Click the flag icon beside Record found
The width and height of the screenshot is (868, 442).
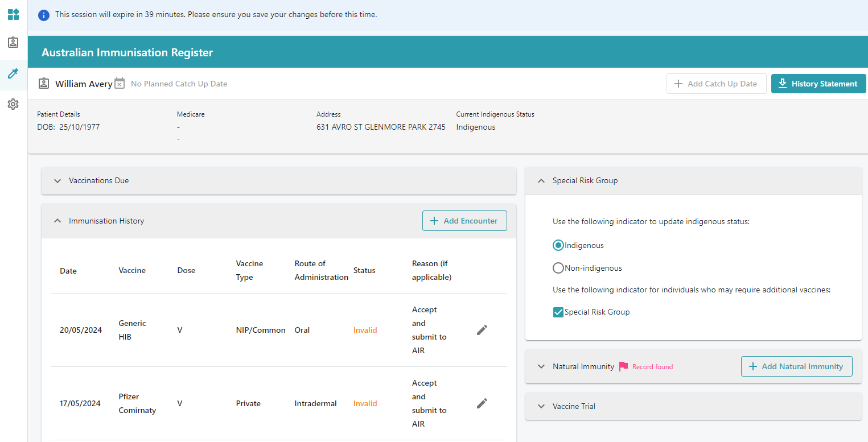pos(624,366)
